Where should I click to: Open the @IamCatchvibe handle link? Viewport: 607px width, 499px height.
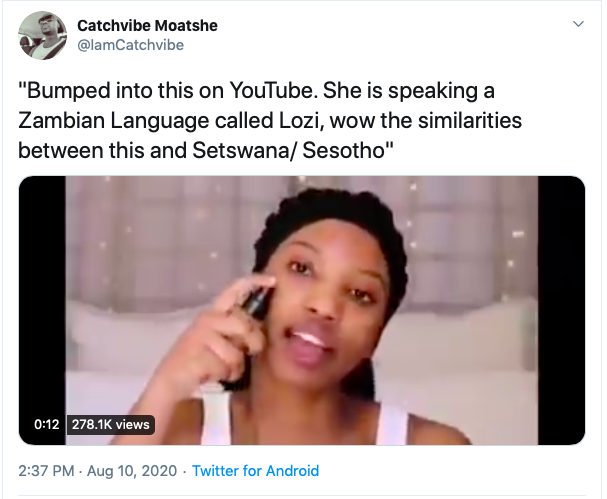[x=131, y=45]
